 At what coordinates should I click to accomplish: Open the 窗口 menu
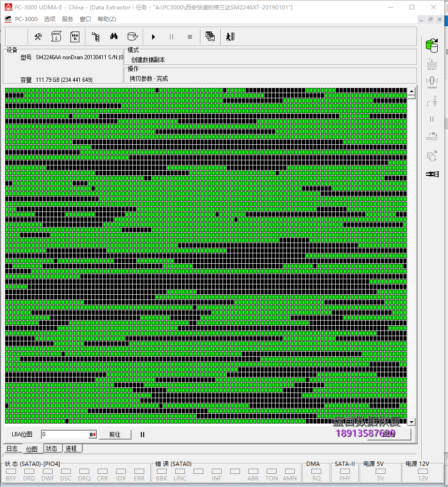tap(85, 19)
